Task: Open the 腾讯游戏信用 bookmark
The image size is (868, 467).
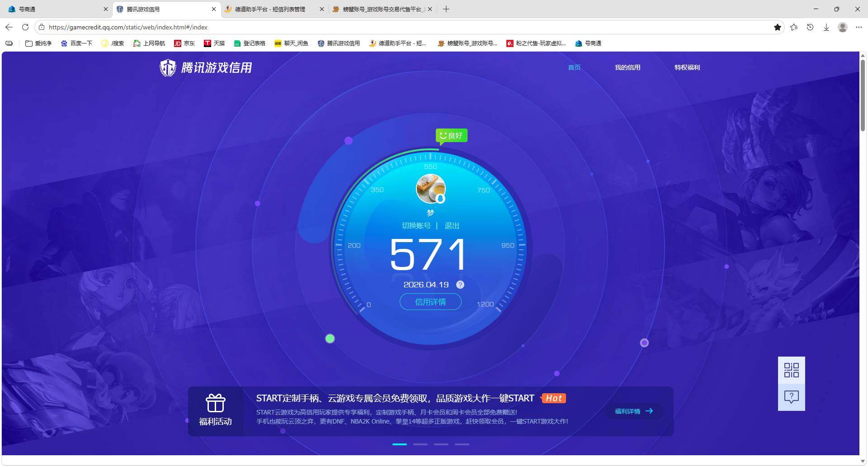Action: [339, 43]
